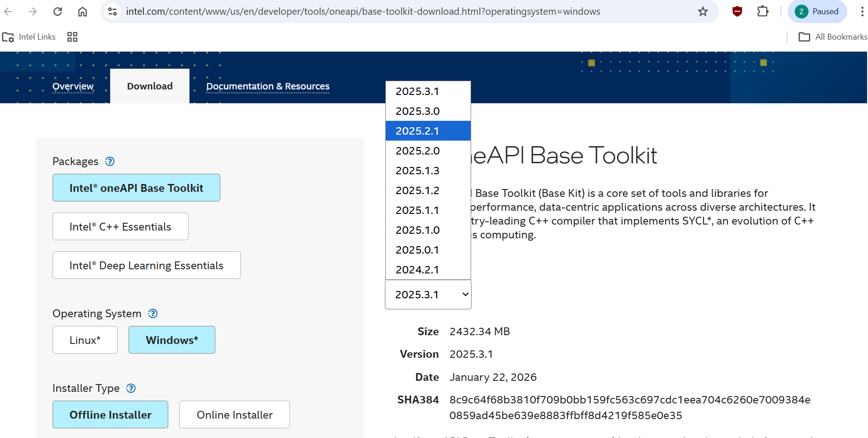Bookmark this page with star icon
This screenshot has height=438, width=868.
pyautogui.click(x=703, y=12)
